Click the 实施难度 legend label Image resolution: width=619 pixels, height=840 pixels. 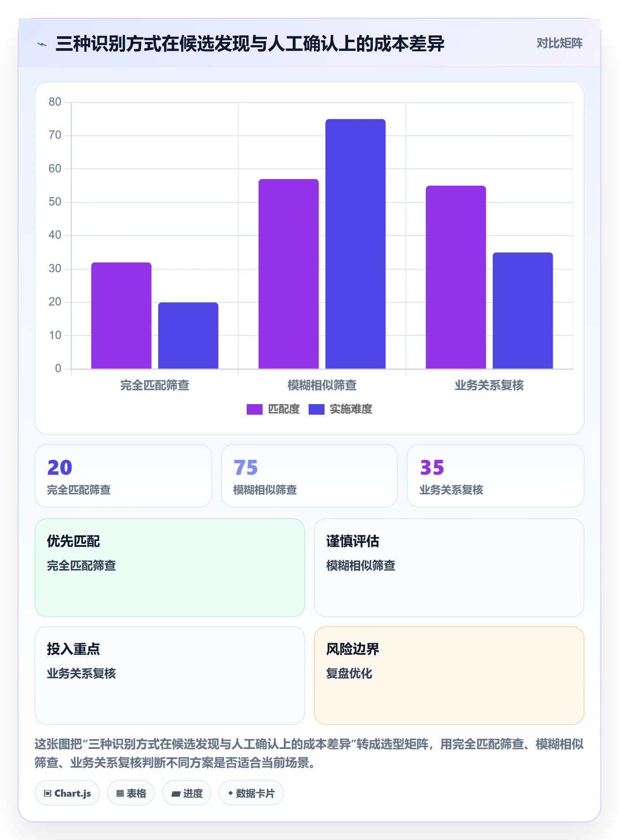point(351,409)
